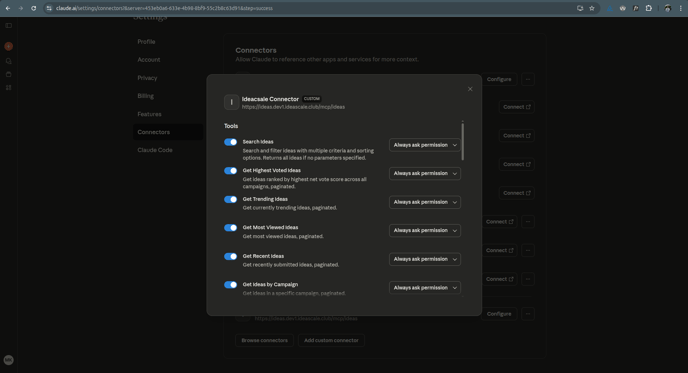Open the Billing settings page
The image size is (688, 373).
point(145,96)
